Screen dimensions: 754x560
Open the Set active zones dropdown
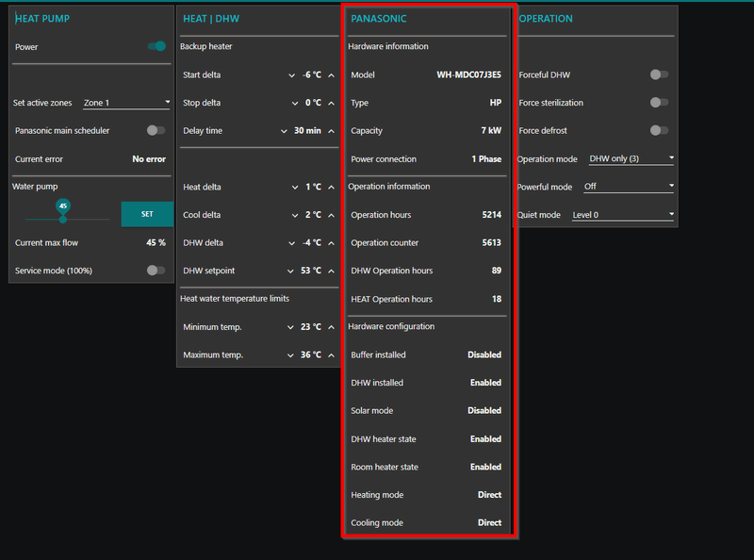(126, 103)
